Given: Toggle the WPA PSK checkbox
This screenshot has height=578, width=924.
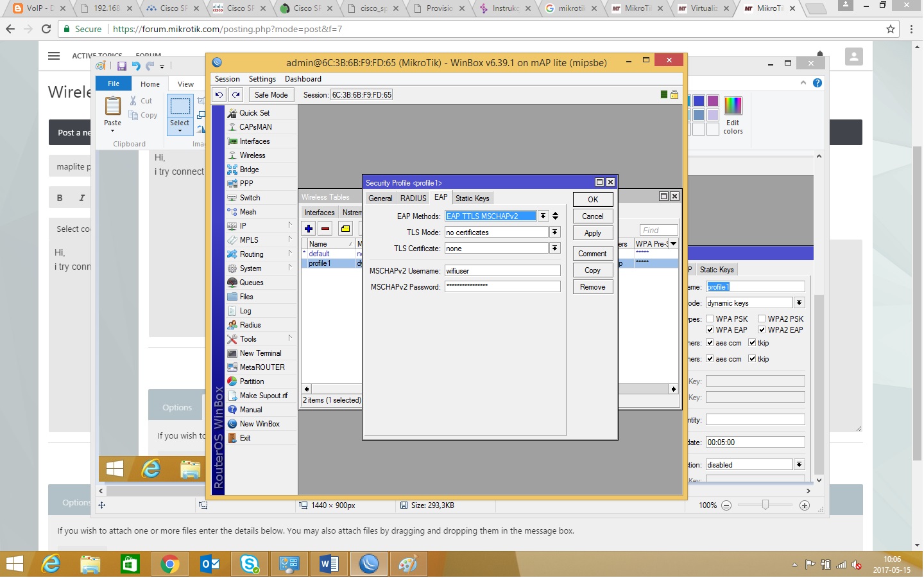Looking at the screenshot, I should tap(710, 319).
